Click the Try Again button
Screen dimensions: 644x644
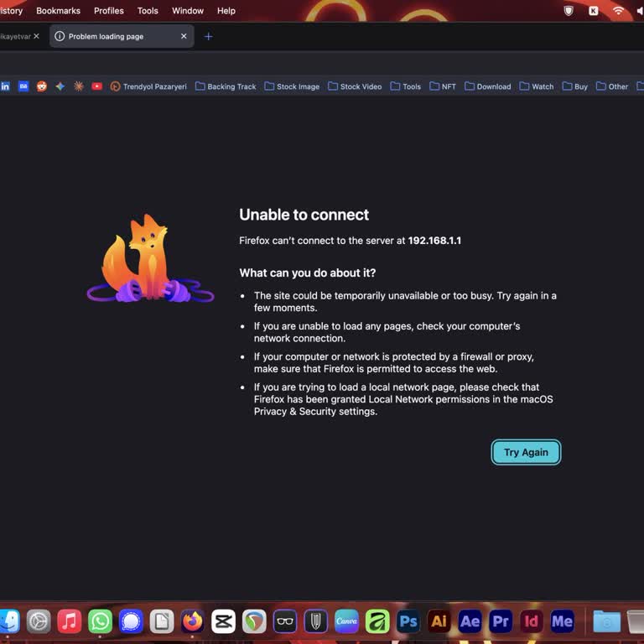[526, 452]
